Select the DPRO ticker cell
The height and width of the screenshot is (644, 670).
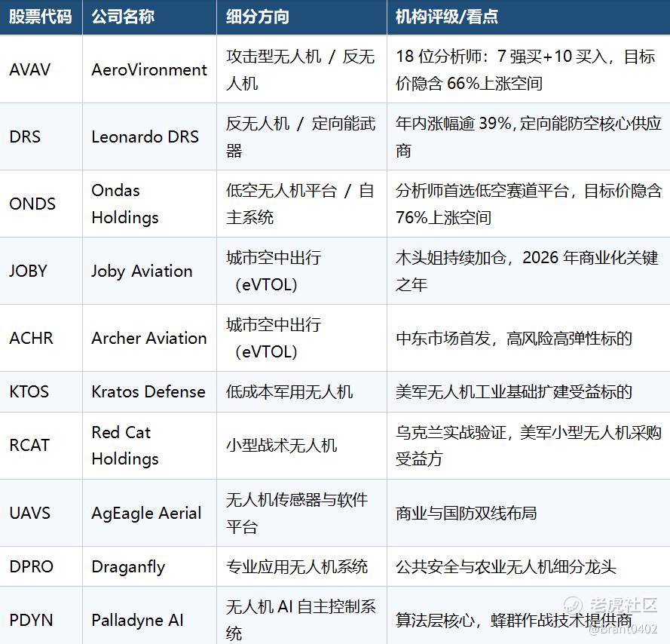pyautogui.click(x=41, y=566)
